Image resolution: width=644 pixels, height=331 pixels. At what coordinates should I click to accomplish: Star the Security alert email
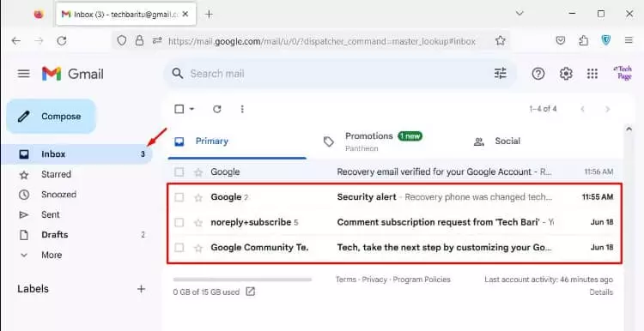(198, 198)
